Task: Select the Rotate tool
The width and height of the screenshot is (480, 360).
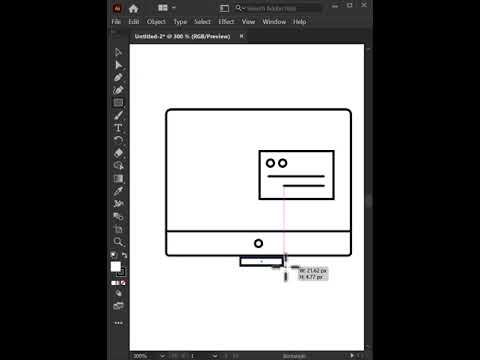Action: [118, 140]
